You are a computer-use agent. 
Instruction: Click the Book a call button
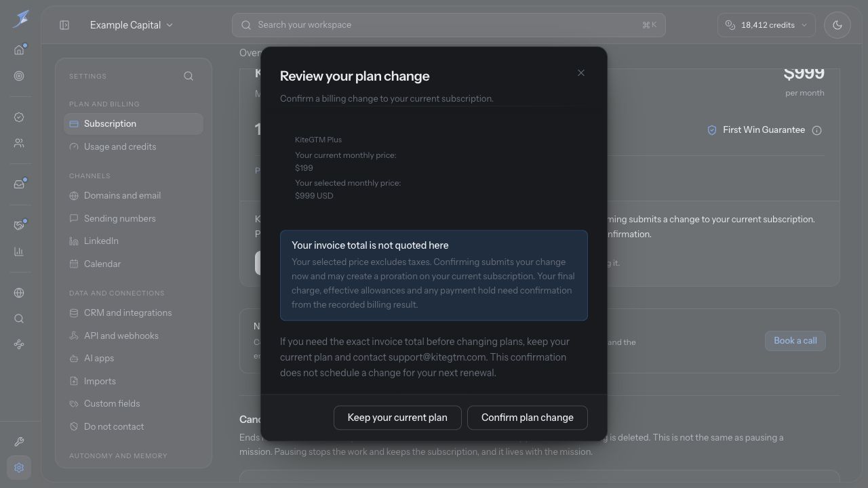[x=795, y=341]
